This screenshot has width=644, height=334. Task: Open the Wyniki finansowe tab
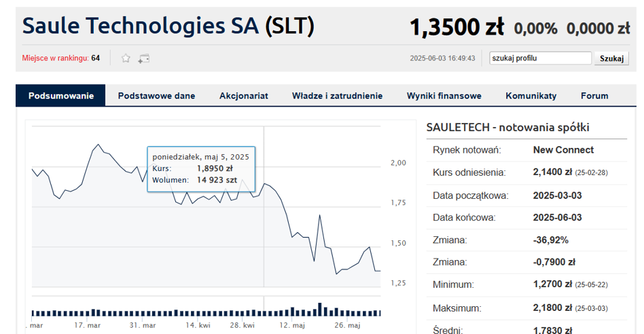coord(444,96)
